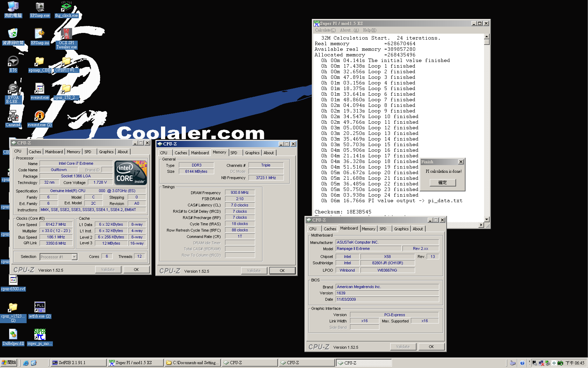
Task: Launch setfsb.exe (2) desktop icon
Action: pos(40,310)
